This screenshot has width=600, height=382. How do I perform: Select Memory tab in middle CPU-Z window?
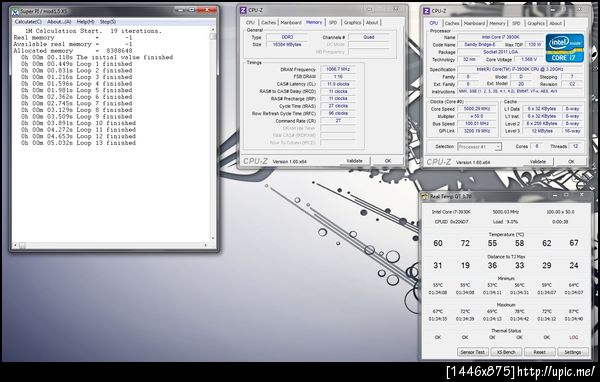click(x=314, y=22)
